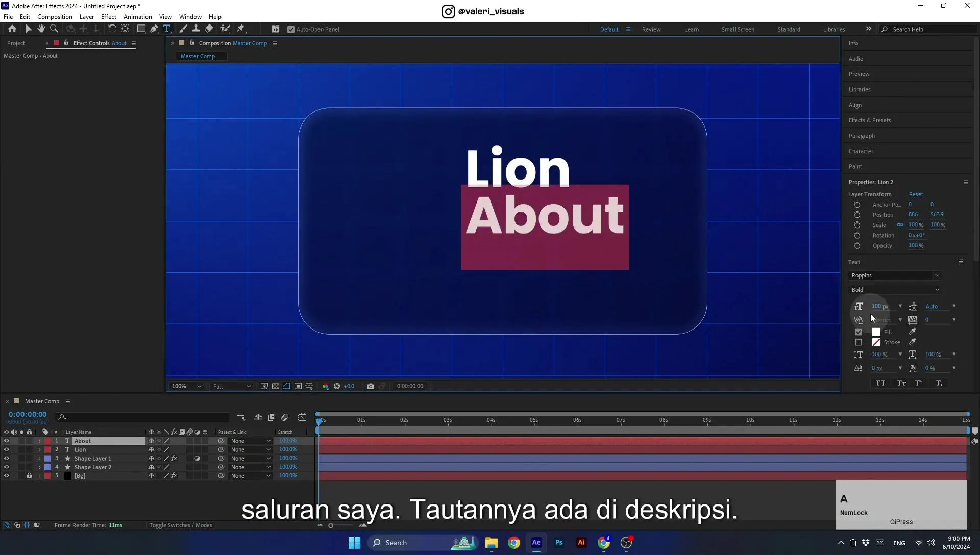Open parent dropdown for Shape Layer 2

pyautogui.click(x=250, y=467)
